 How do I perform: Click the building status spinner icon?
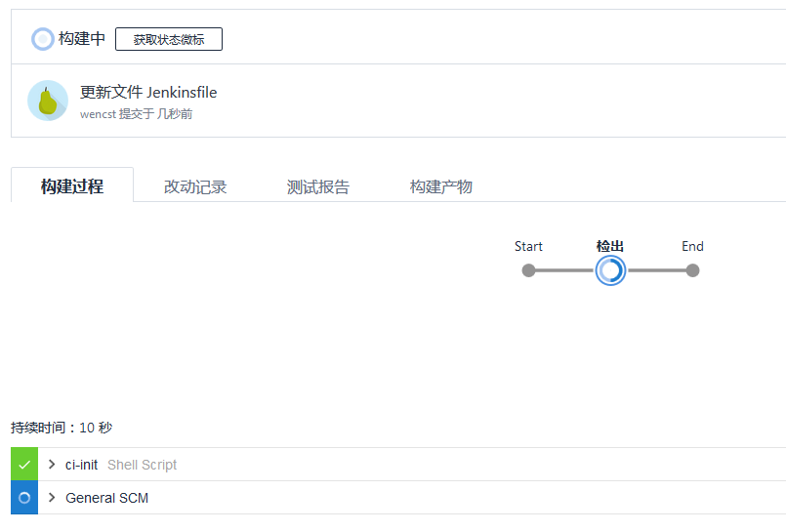tap(43, 39)
